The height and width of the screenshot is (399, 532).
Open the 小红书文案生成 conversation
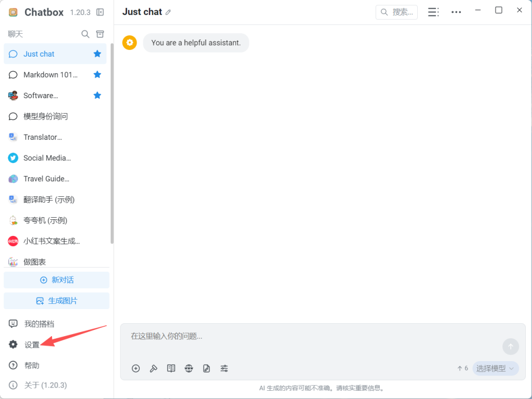click(x=55, y=241)
